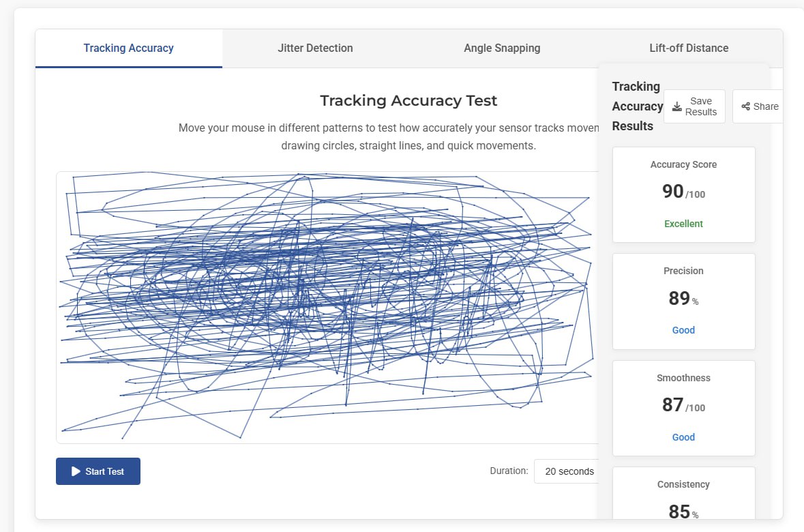Click the green Excellent rating label

(x=683, y=224)
